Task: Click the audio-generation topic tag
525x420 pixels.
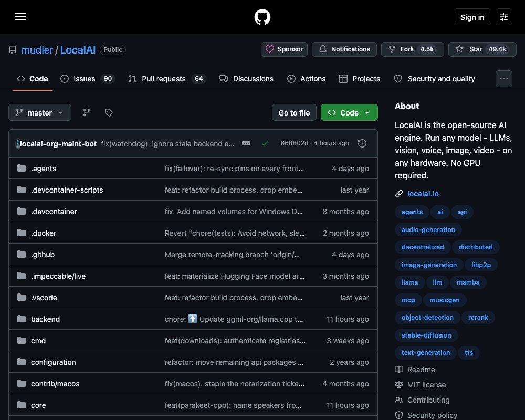Action: 428,229
